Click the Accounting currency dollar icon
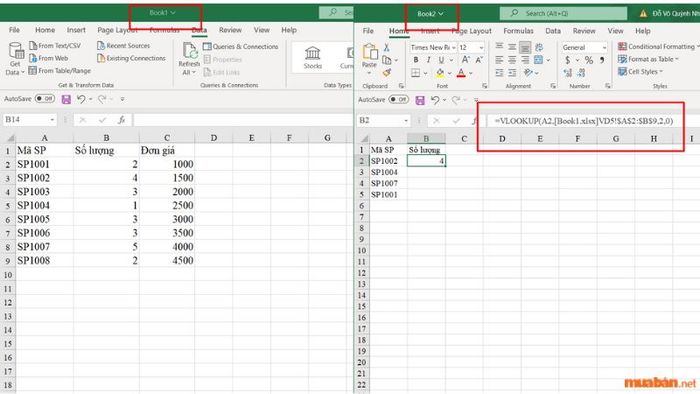The image size is (700, 394). [x=567, y=60]
